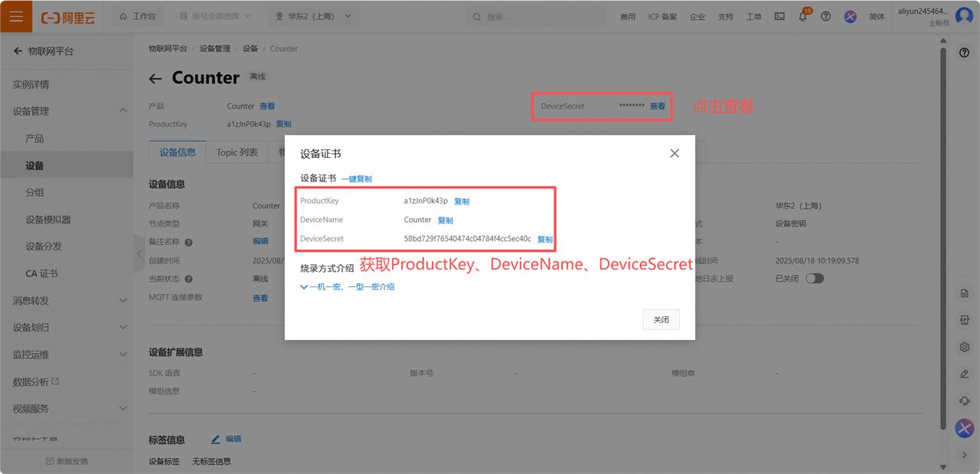980x474 pixels.
Task: Open the user avatar account menu
Action: click(964, 16)
